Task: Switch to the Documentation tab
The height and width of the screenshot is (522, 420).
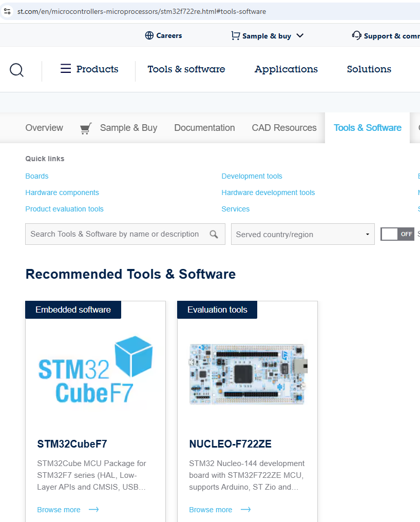Action: (204, 127)
